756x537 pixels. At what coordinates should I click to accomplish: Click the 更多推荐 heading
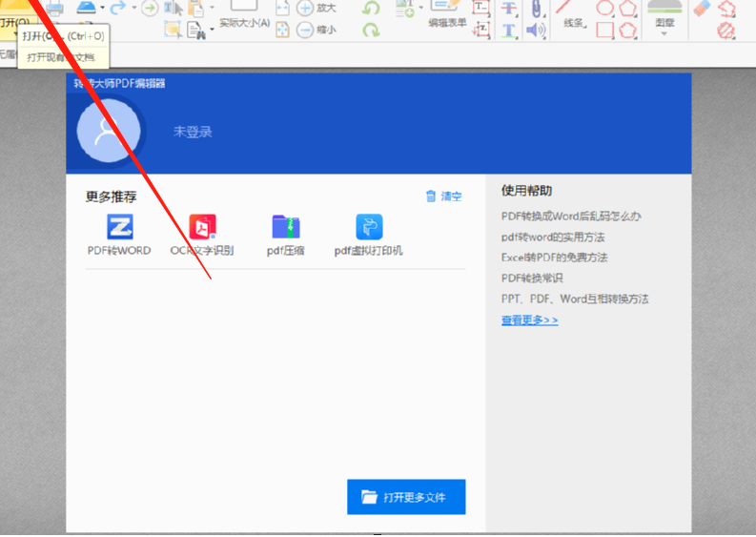click(x=111, y=196)
